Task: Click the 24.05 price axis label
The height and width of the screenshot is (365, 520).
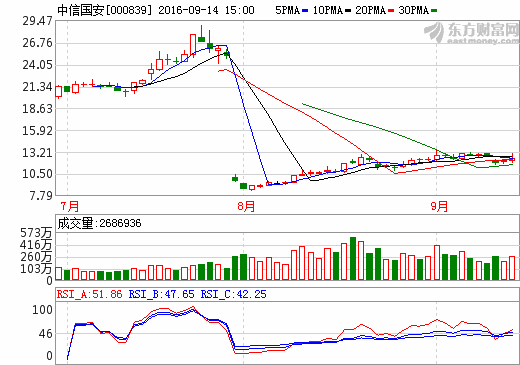Action: click(x=37, y=65)
